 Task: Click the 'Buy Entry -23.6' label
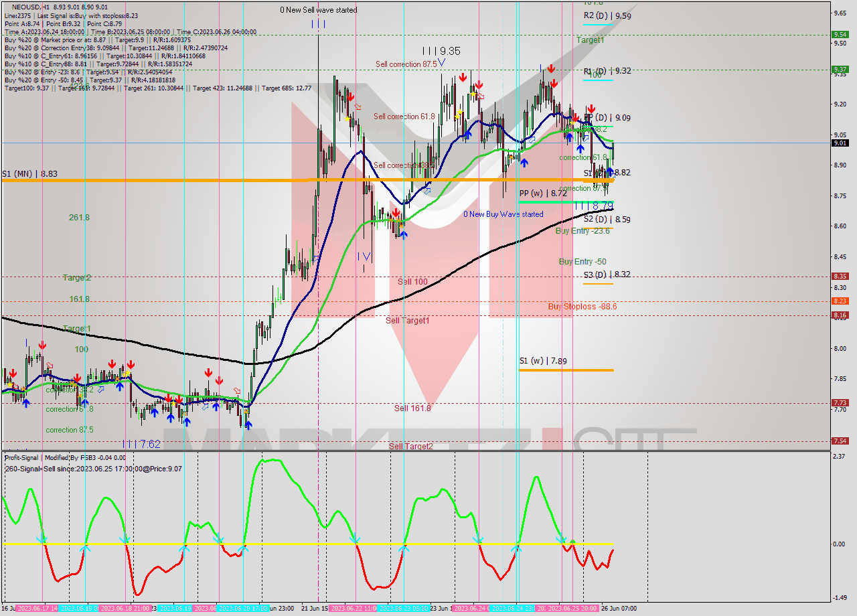click(582, 231)
